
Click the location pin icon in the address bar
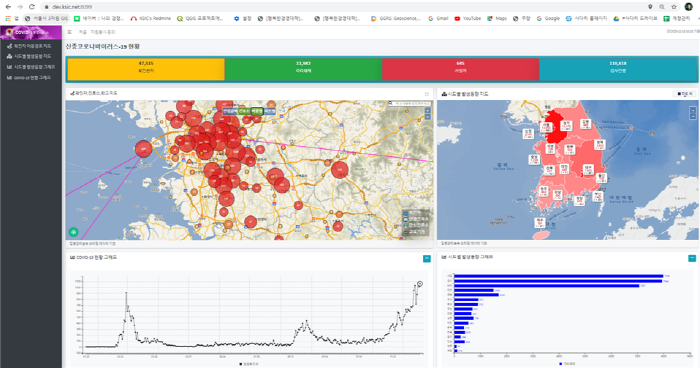click(650, 7)
